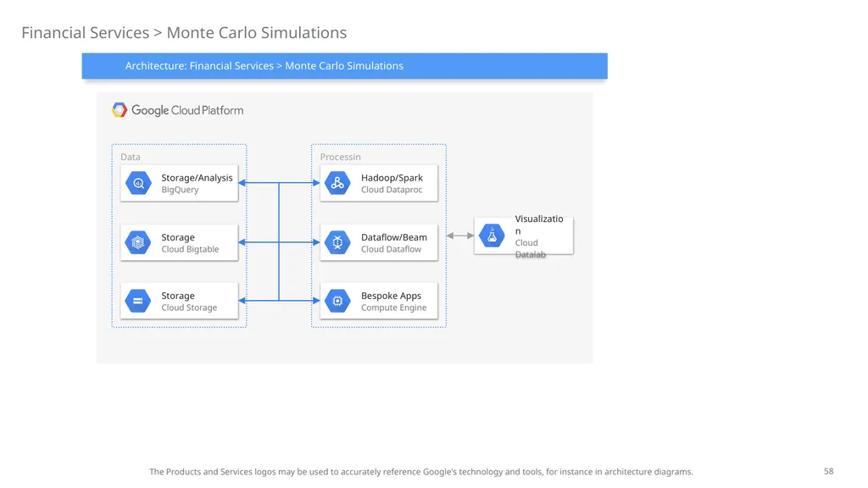
Task: Select the Cloud Storage subtitle text
Action: [189, 308]
